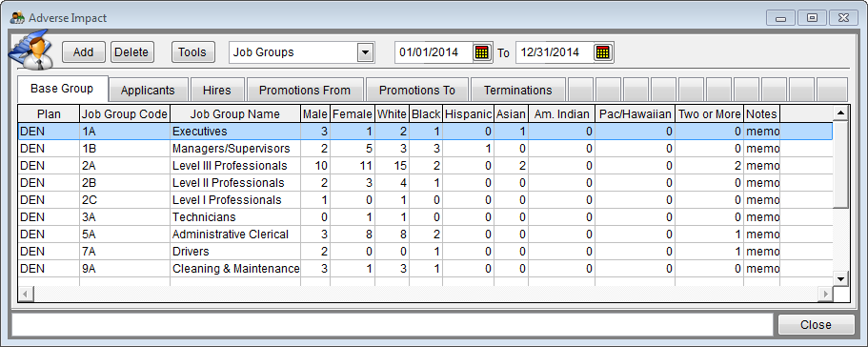Click job group code 9A cell
868x347 pixels.
coord(125,269)
